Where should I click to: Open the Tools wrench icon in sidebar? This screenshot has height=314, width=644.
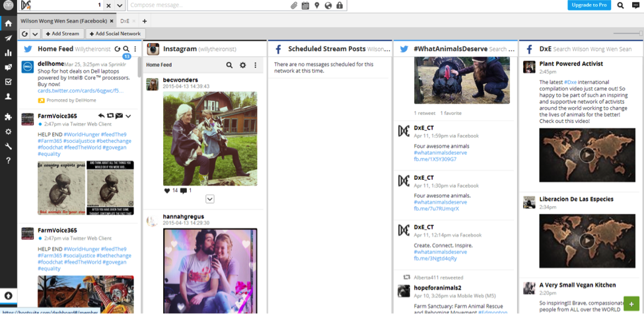[8, 146]
